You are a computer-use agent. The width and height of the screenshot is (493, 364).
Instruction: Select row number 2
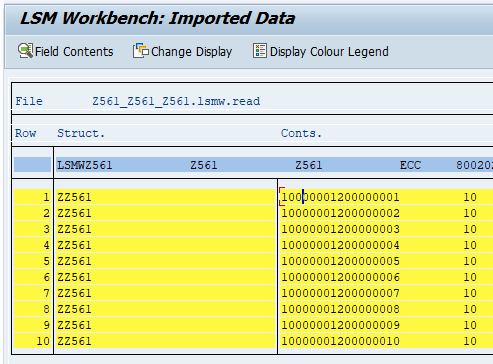point(46,213)
